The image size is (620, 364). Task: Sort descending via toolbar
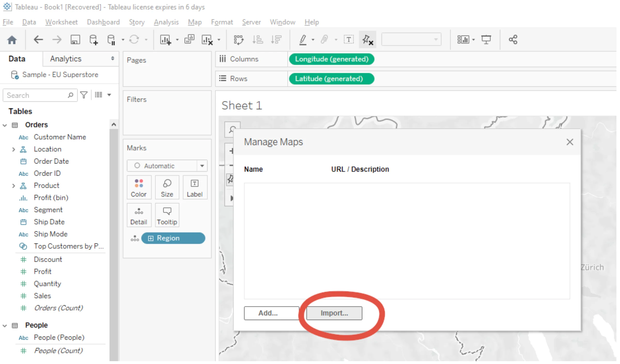click(x=276, y=40)
